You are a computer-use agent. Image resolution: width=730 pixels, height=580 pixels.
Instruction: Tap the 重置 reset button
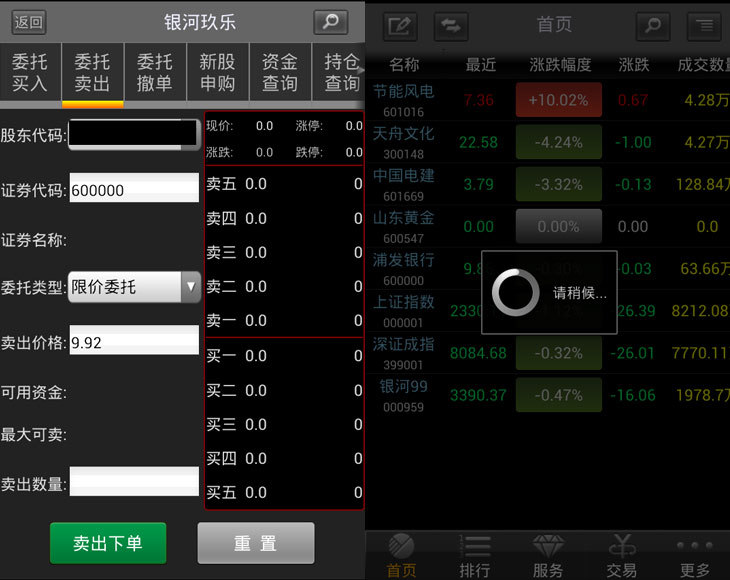256,543
